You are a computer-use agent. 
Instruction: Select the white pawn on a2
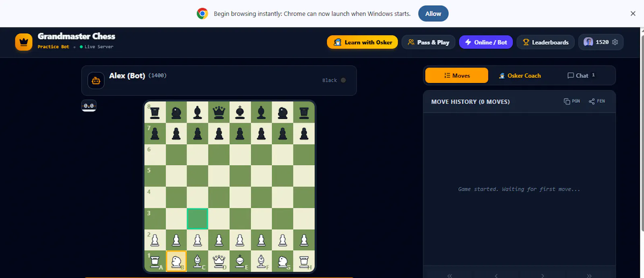tap(155, 240)
